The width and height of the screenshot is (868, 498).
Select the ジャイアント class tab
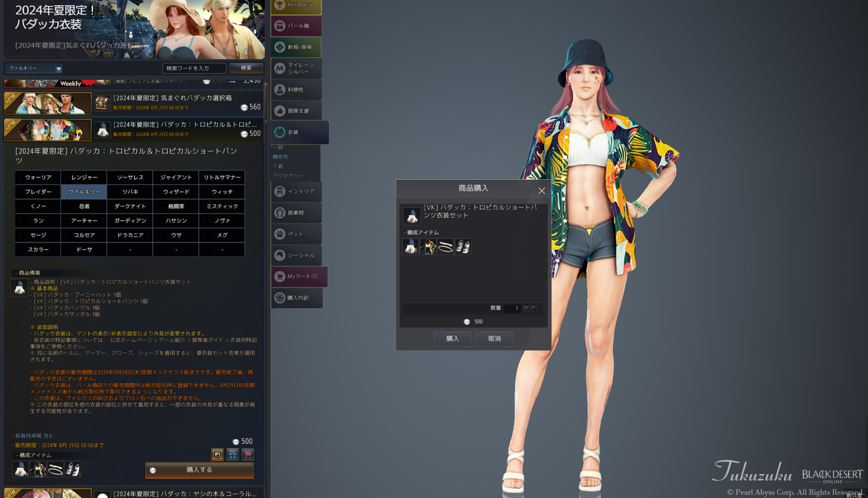point(176,177)
